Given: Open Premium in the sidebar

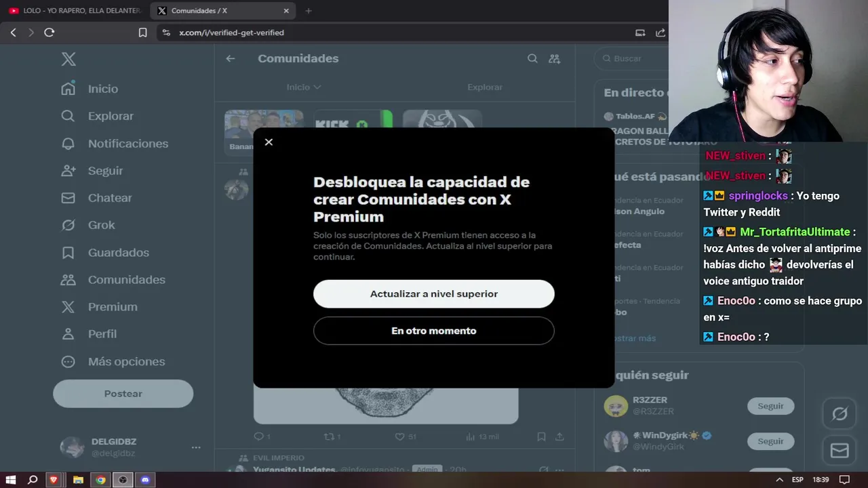Looking at the screenshot, I should tap(99, 307).
